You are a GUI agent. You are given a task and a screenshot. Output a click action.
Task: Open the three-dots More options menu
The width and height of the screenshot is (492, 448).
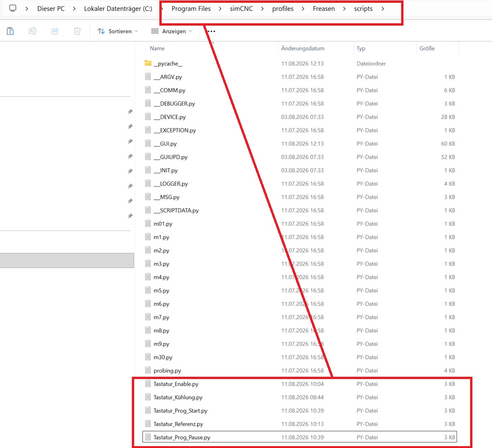point(212,31)
